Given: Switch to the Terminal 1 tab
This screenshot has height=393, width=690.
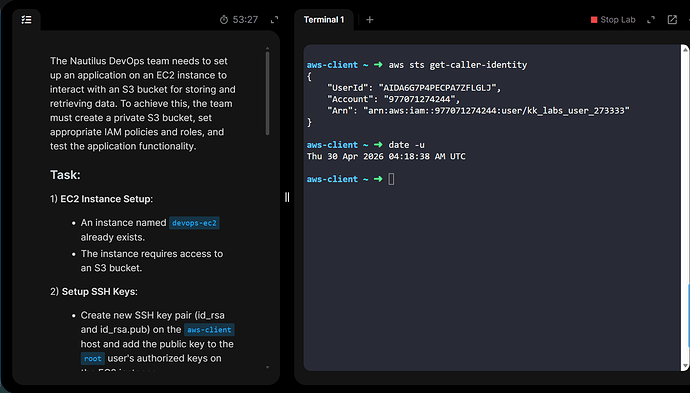Looking at the screenshot, I should point(324,20).
